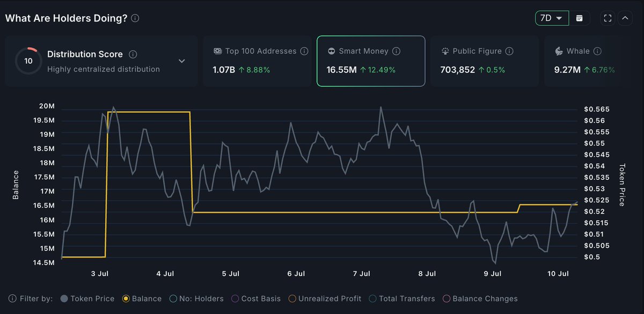Viewport: 644px width, 314px height.
Task: Toggle Total Transfers series filter
Action: 402,298
